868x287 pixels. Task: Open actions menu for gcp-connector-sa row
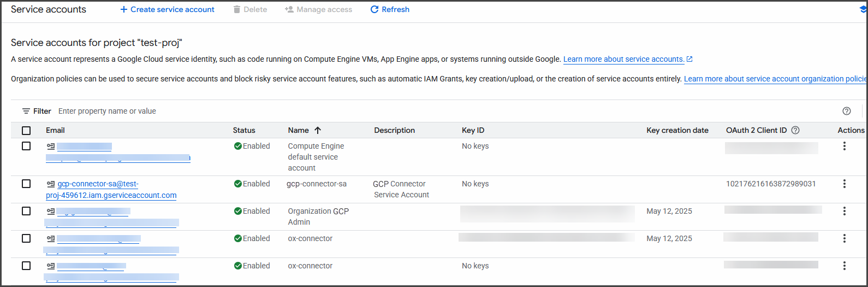pos(844,184)
